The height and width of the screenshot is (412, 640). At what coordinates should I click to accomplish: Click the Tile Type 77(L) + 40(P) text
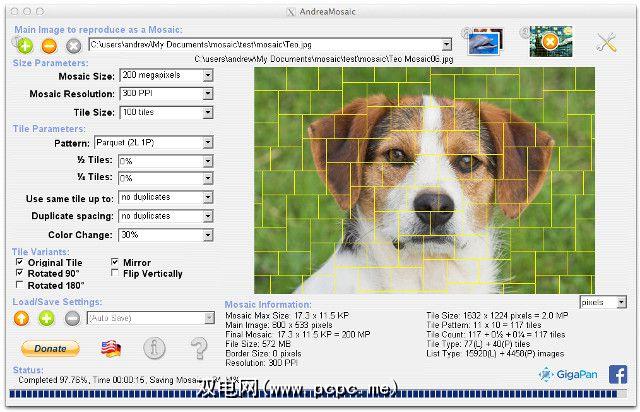coord(478,344)
